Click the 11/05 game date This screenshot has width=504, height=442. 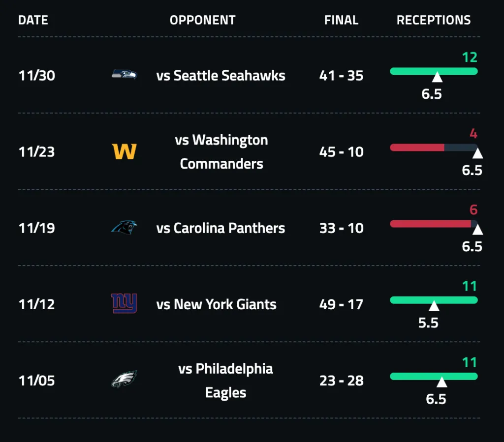point(37,381)
